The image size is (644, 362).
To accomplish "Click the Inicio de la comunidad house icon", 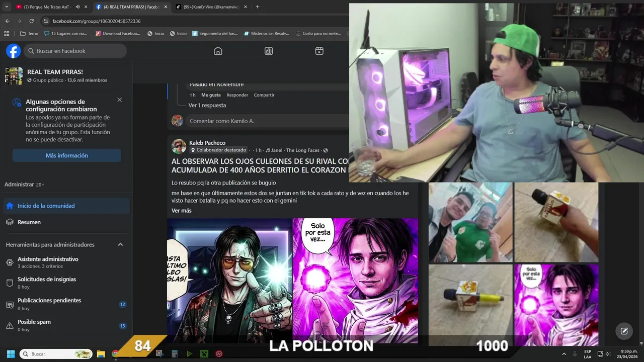I will 10,206.
